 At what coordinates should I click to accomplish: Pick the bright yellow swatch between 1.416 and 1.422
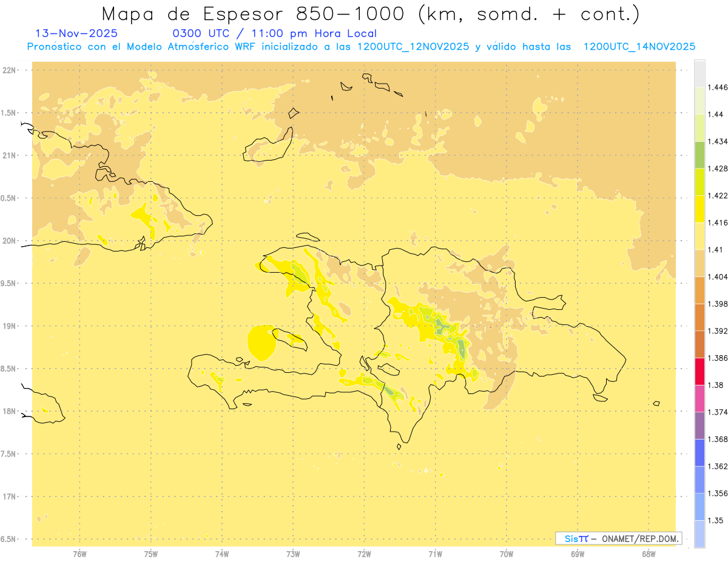699,209
